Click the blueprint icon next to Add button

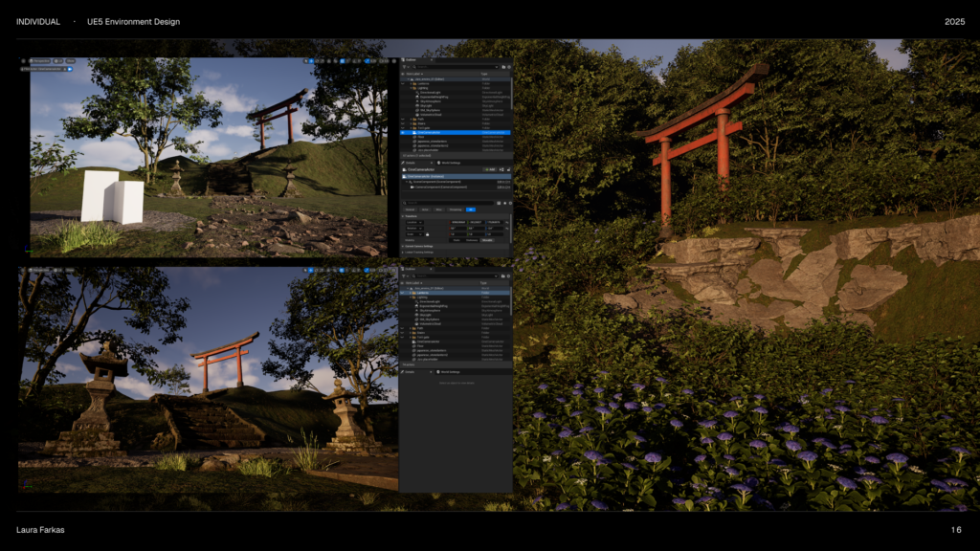pos(501,169)
